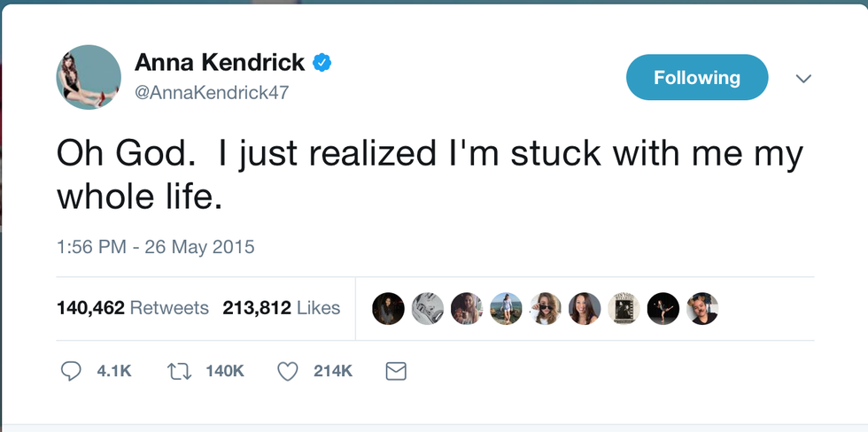Viewport: 868px width, 432px height.
Task: Click the @AnnaKendrick47 handle
Action: [x=212, y=92]
